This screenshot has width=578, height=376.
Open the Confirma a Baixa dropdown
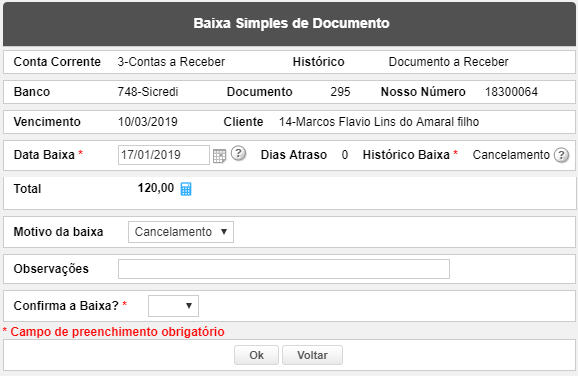pos(173,306)
